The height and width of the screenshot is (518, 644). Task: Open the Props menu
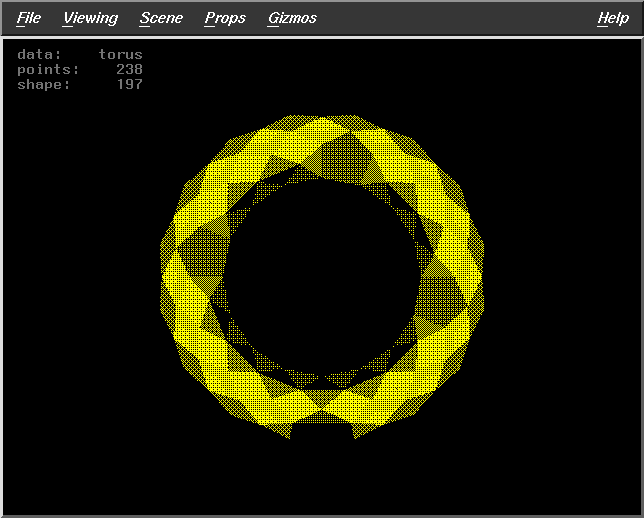click(225, 18)
